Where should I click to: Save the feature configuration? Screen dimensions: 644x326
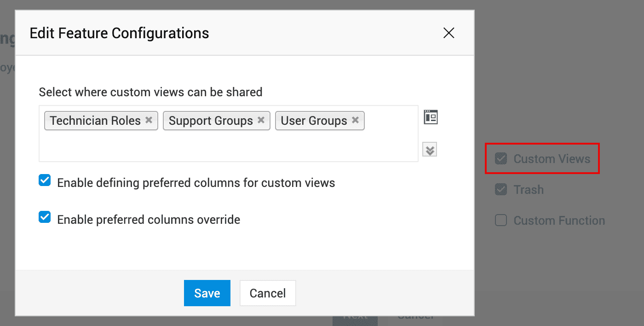pyautogui.click(x=207, y=293)
